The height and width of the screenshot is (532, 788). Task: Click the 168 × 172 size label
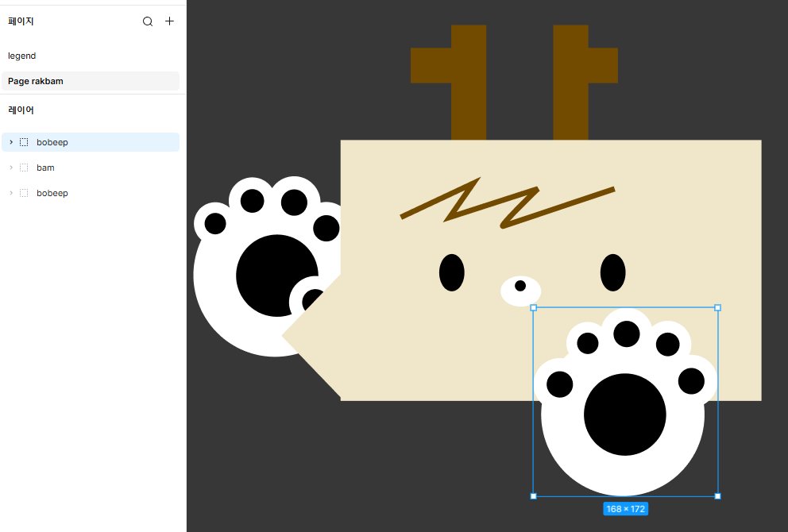(626, 509)
